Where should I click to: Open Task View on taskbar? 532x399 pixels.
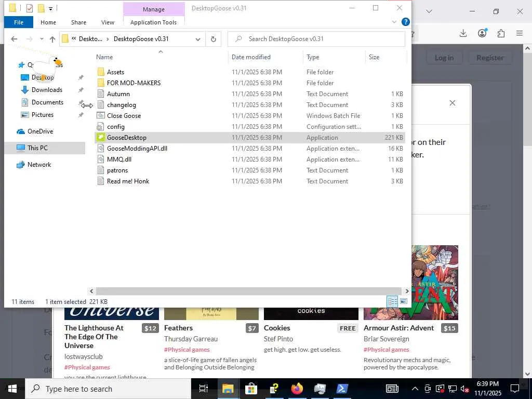(204, 389)
